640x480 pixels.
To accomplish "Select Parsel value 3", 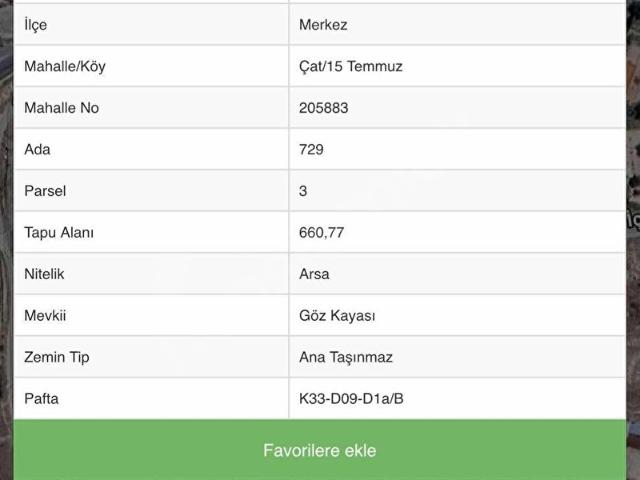I will coord(303,191).
